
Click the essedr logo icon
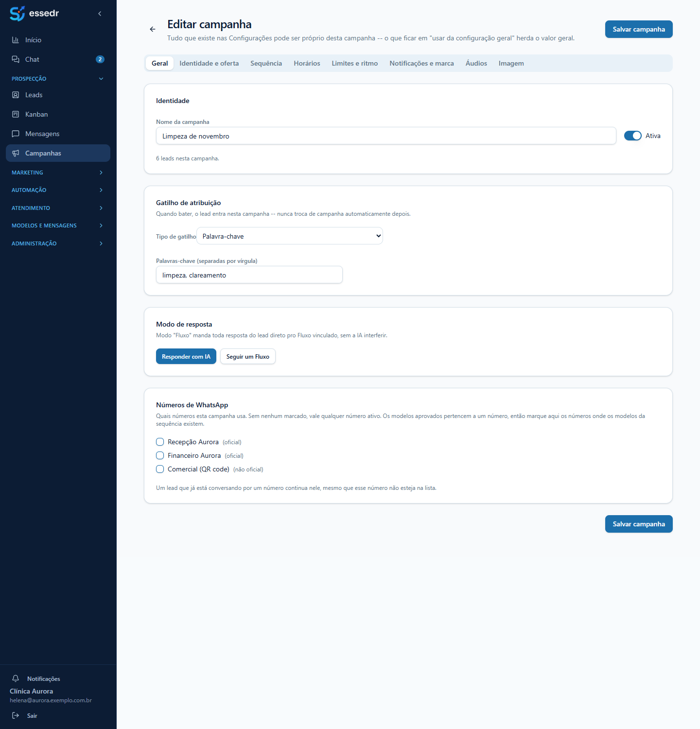point(17,14)
